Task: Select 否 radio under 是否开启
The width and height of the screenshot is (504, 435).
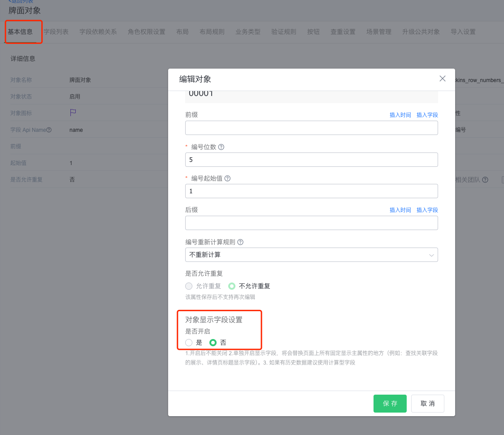Action: pos(213,343)
